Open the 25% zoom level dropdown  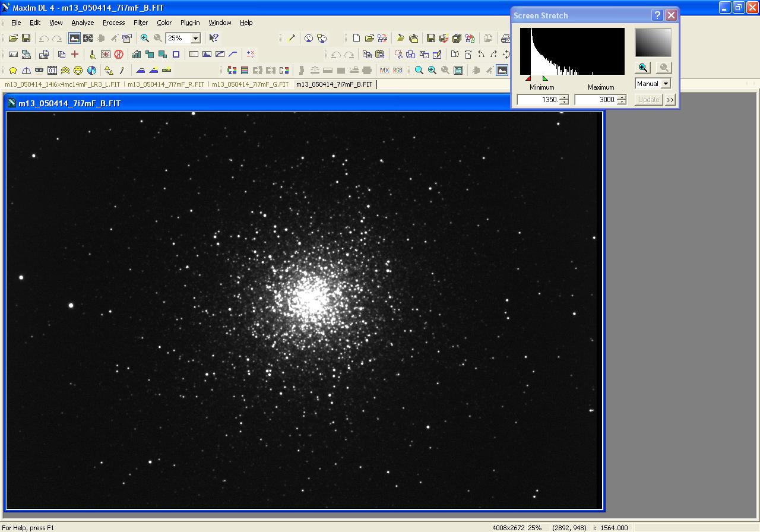[195, 39]
